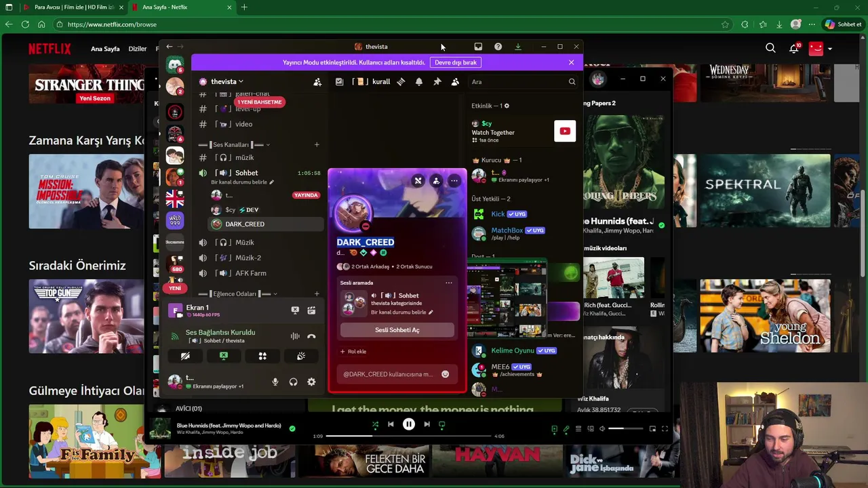Viewport: 868px width, 488px height.
Task: Toggle microphone mute in Discord user panel
Action: (275, 382)
